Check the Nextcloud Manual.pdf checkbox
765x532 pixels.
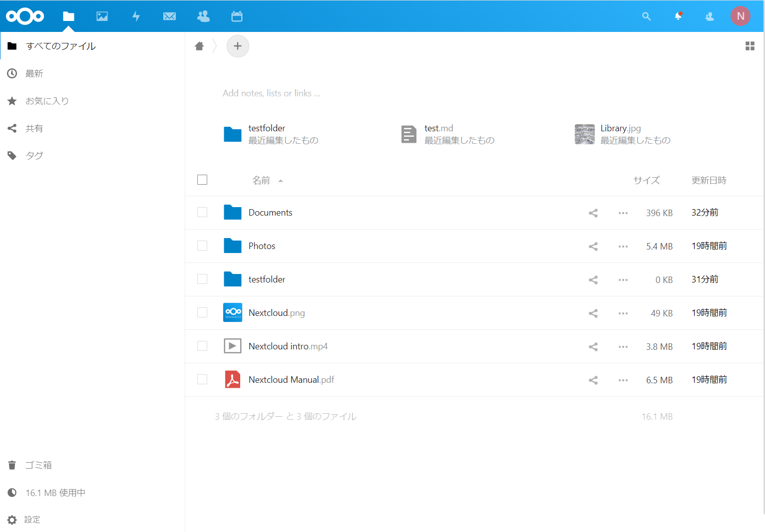[x=202, y=379]
